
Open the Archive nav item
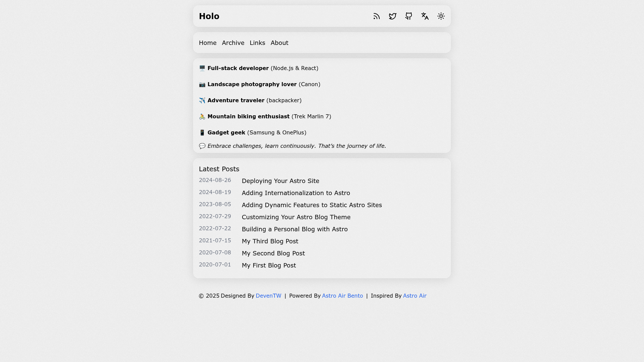pyautogui.click(x=233, y=43)
